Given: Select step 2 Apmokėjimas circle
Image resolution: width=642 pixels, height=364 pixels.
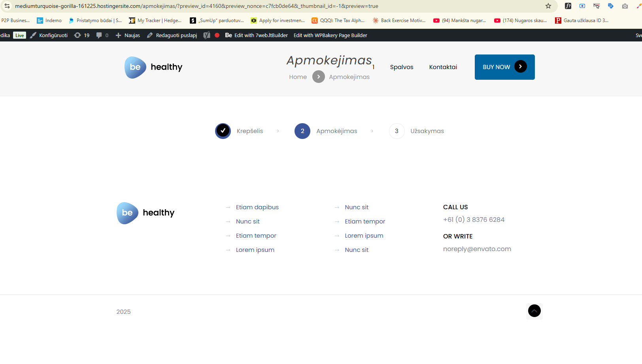Looking at the screenshot, I should click(302, 131).
